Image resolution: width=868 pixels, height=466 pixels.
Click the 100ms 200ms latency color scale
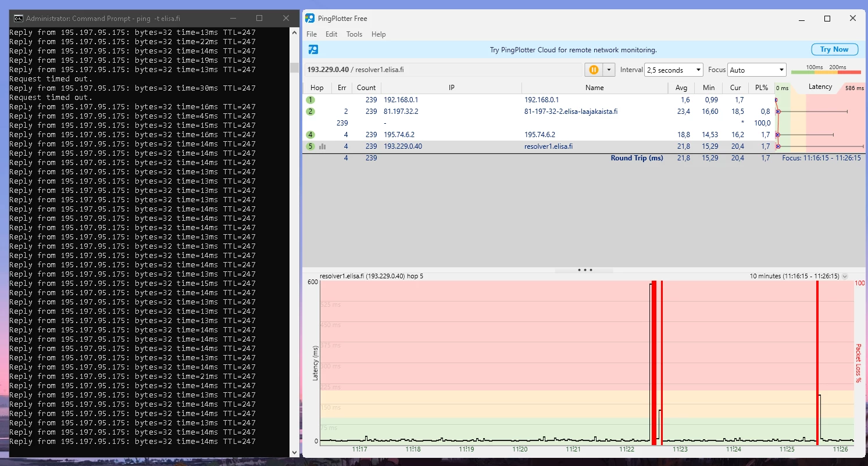pos(826,70)
